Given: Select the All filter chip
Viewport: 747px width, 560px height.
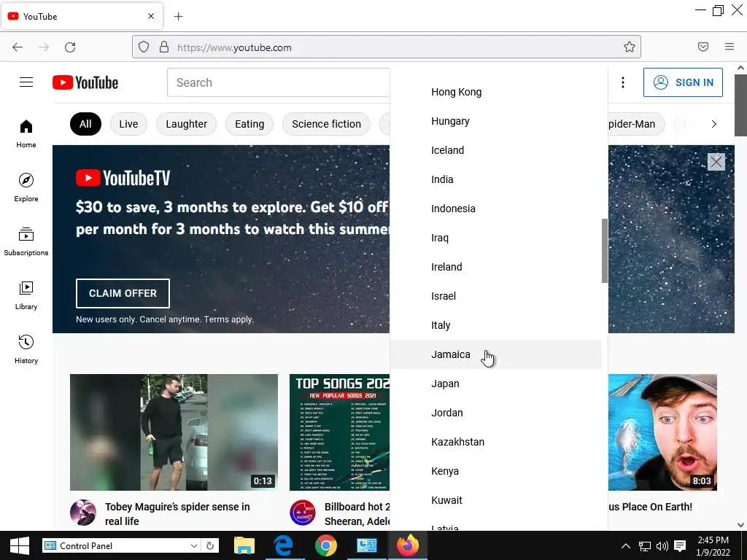Looking at the screenshot, I should (85, 124).
